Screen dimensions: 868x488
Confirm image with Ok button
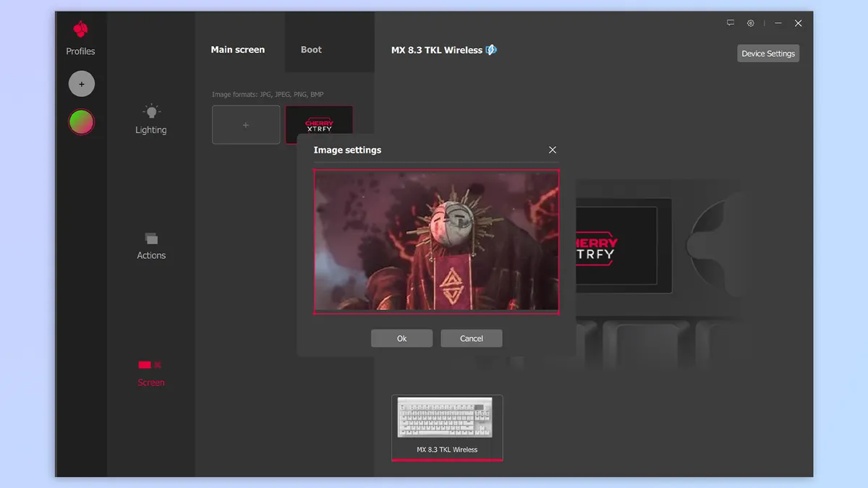coord(401,338)
